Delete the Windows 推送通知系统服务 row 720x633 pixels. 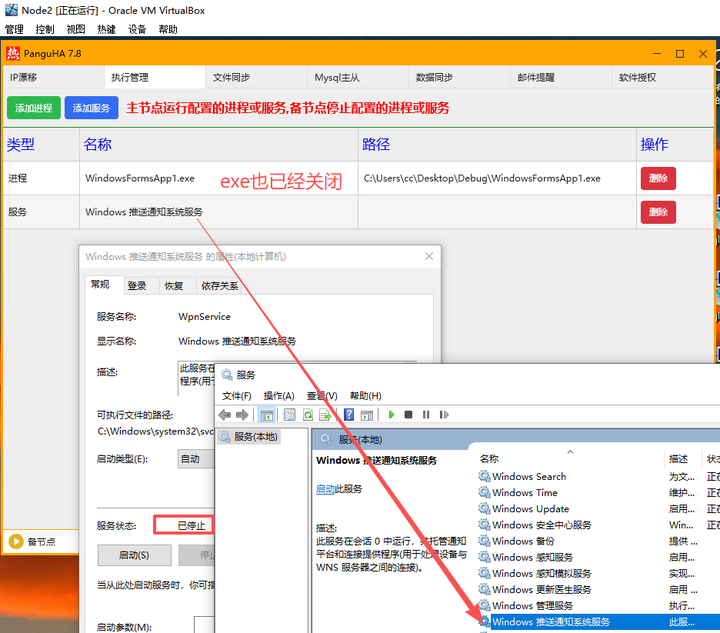pos(658,212)
